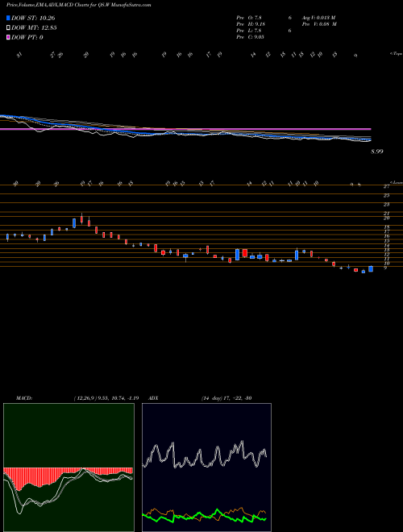Select the 'DOW ST: 10.26' legend label
This screenshot has height=532, width=403.
tap(33, 19)
